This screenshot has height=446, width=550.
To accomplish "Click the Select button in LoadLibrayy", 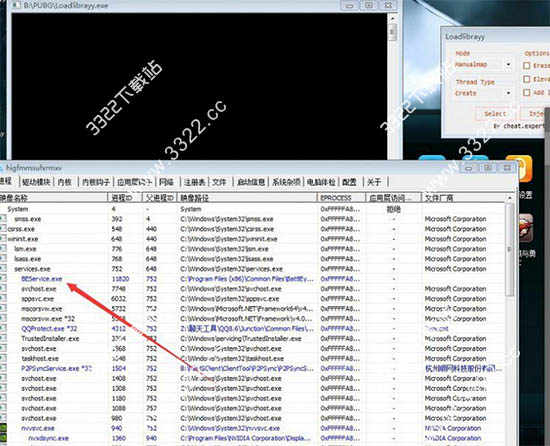I will (495, 114).
